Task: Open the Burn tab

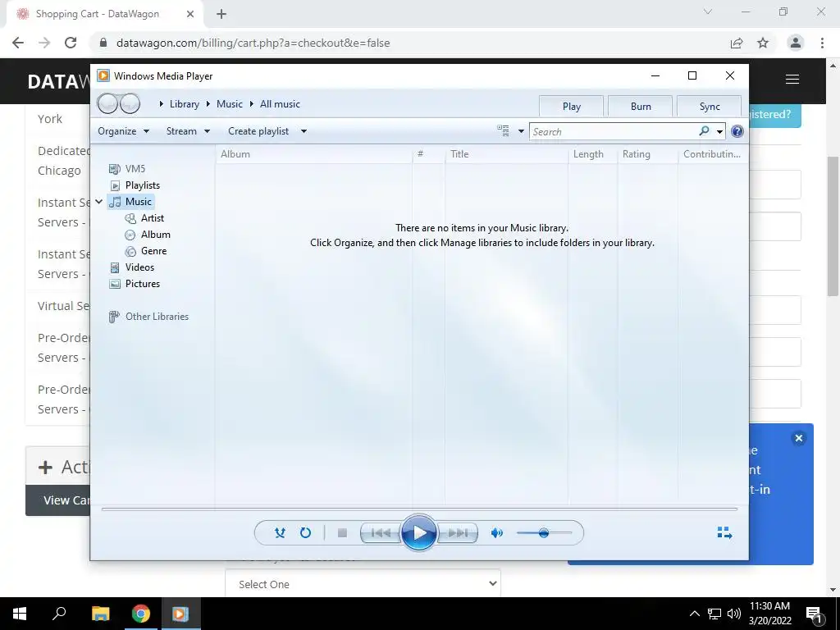Action: pos(640,106)
